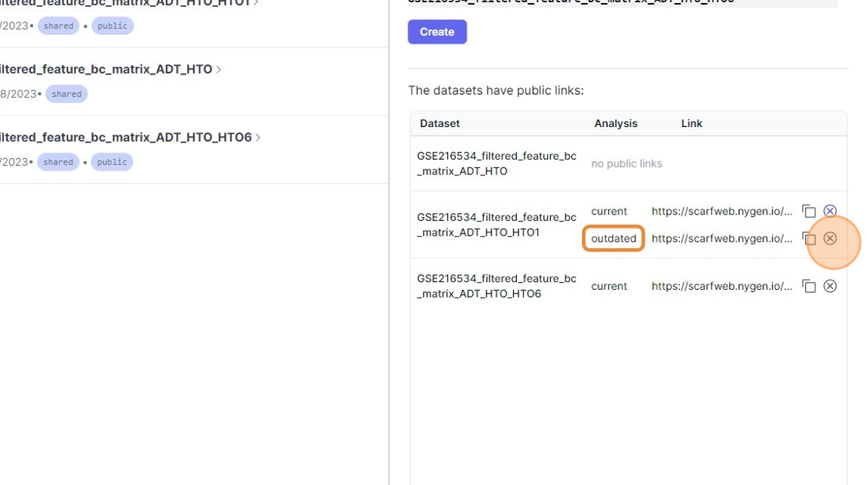Click the shared tag under the ADT_HTO dataset
The image size is (868, 485).
67,95
